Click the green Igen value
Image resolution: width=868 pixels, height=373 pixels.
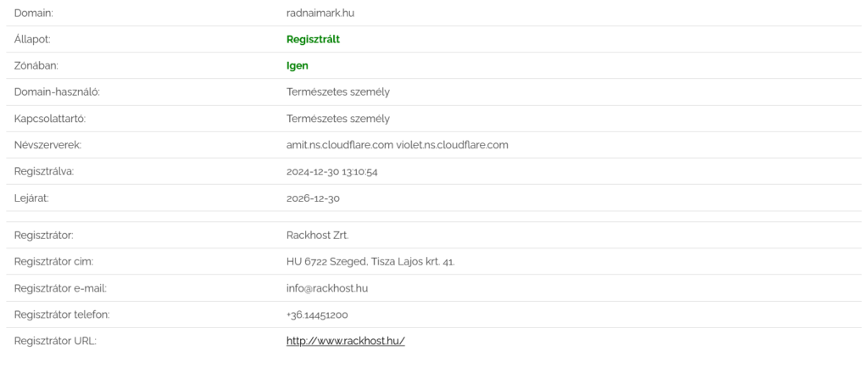point(297,65)
